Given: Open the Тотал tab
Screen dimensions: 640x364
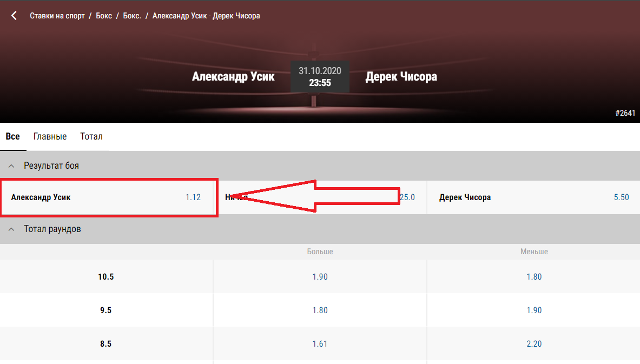Looking at the screenshot, I should pyautogui.click(x=91, y=136).
